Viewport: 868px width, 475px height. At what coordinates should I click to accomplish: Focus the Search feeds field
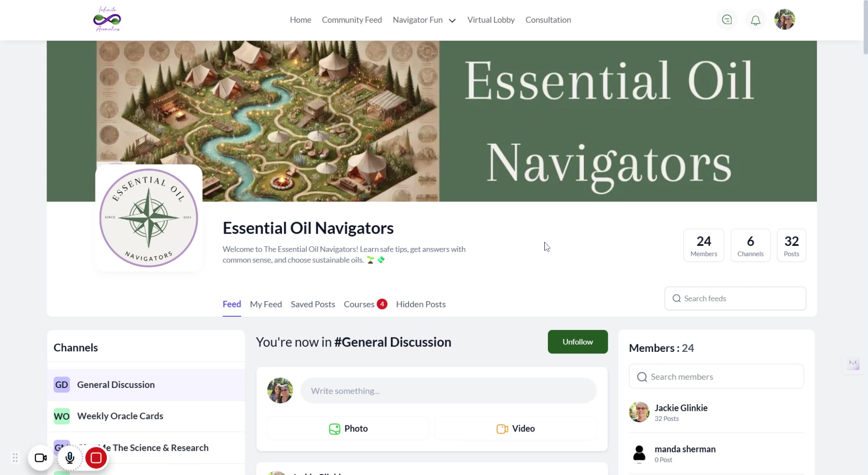click(735, 299)
